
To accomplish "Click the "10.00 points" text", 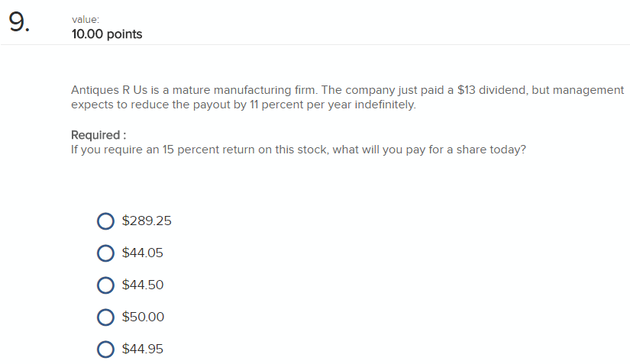I will click(106, 34).
